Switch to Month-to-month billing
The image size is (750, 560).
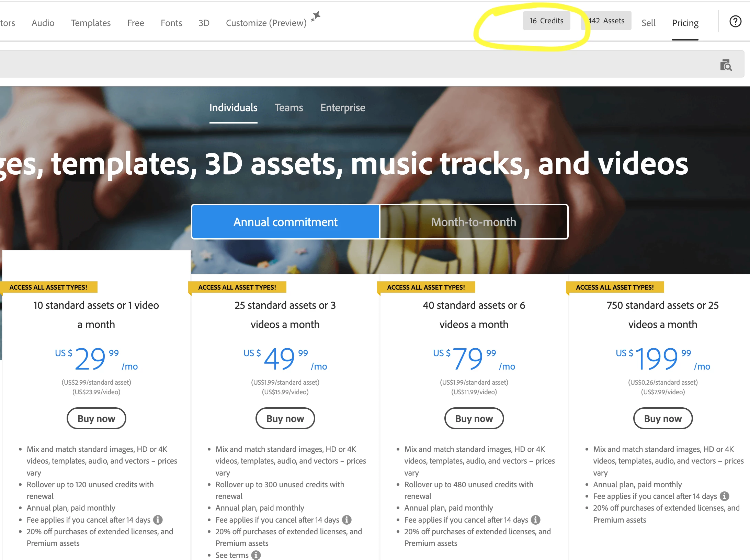[474, 222]
